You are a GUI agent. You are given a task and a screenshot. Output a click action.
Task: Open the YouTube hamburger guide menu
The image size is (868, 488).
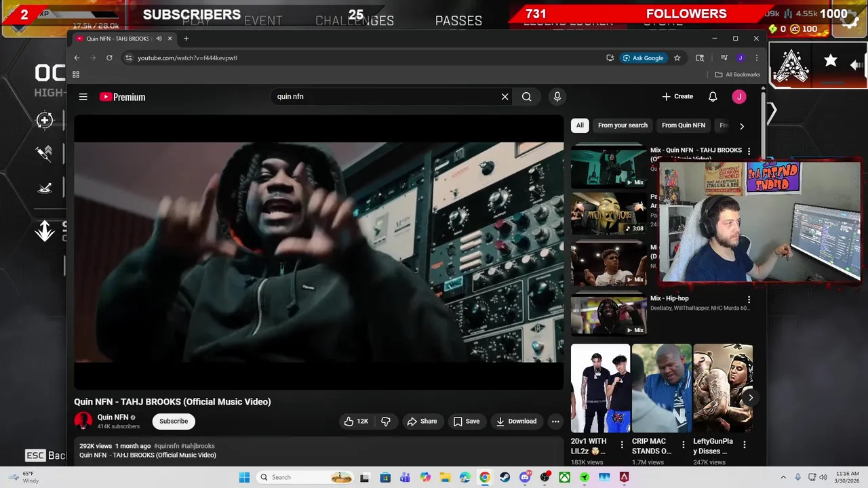point(83,97)
